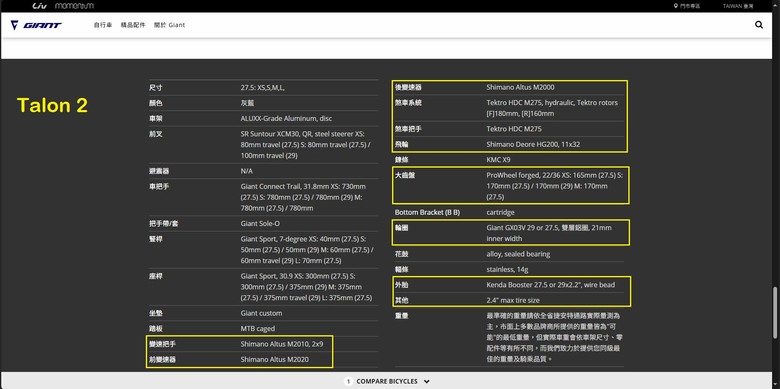Select the 前叉 row label
780x389 pixels.
coord(155,134)
